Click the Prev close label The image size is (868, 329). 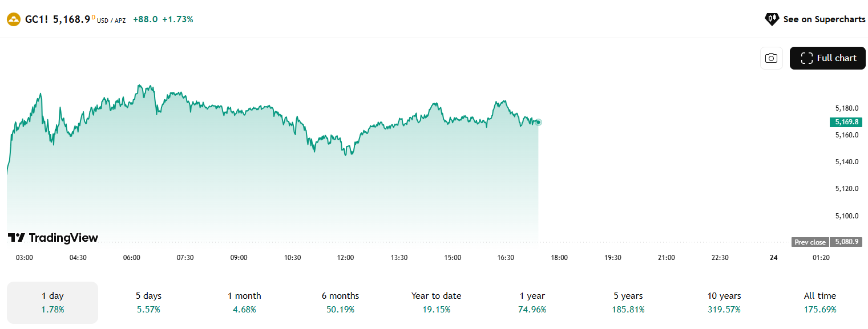tap(810, 242)
